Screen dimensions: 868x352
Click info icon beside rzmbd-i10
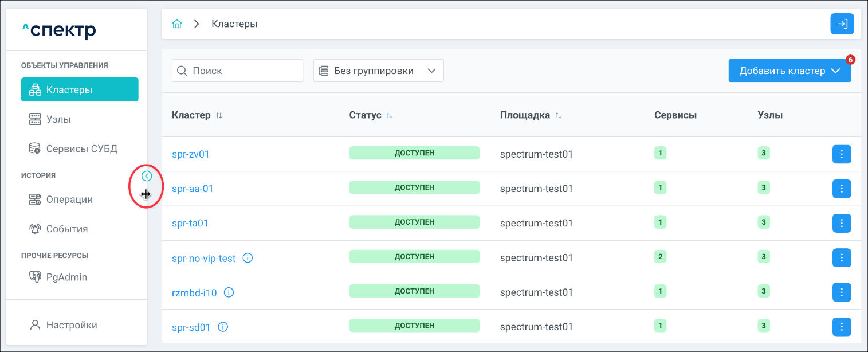click(x=229, y=292)
